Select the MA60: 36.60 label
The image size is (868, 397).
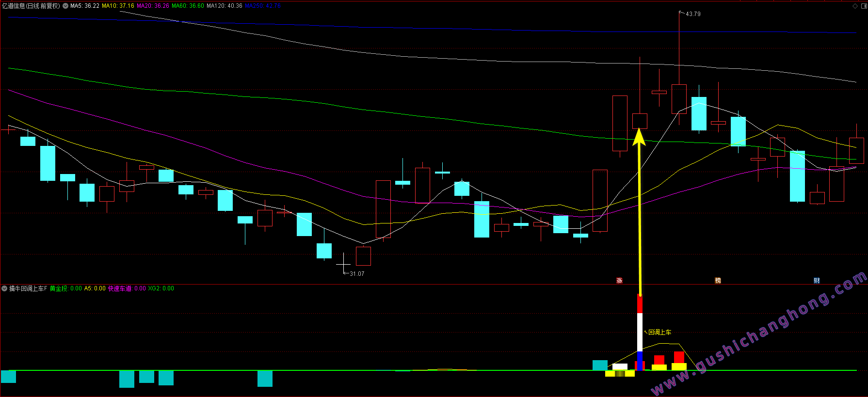(188, 6)
